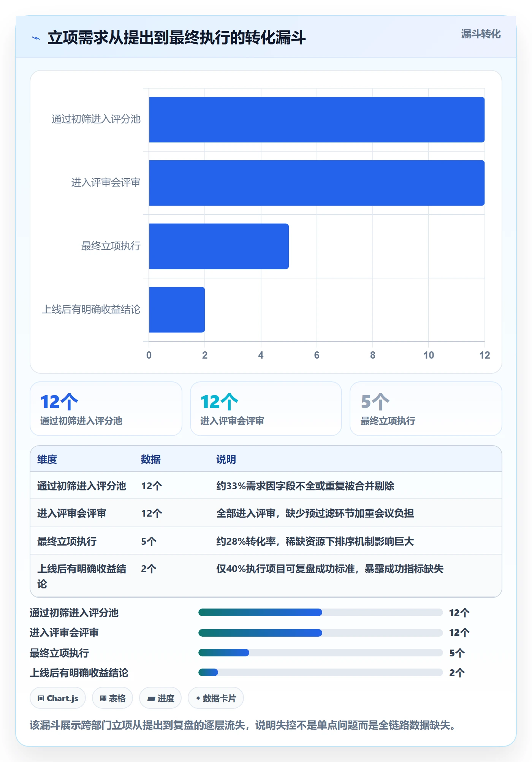The height and width of the screenshot is (762, 532).
Task: Click the lightning icon beside the title
Action: [x=36, y=38]
